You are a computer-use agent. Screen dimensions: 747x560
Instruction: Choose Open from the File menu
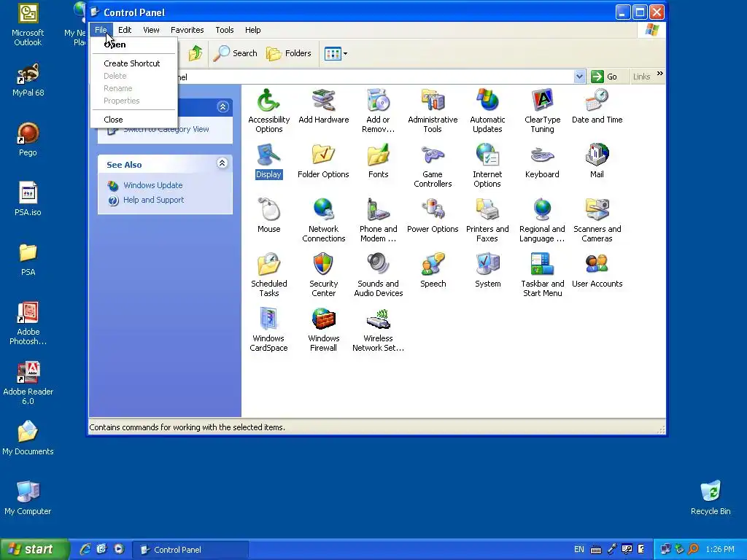pos(133,44)
